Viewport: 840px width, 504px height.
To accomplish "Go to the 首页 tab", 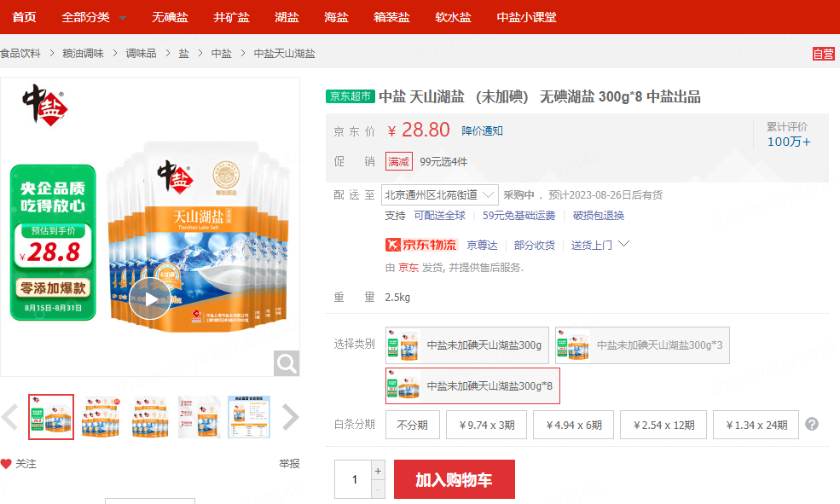I will 24,17.
